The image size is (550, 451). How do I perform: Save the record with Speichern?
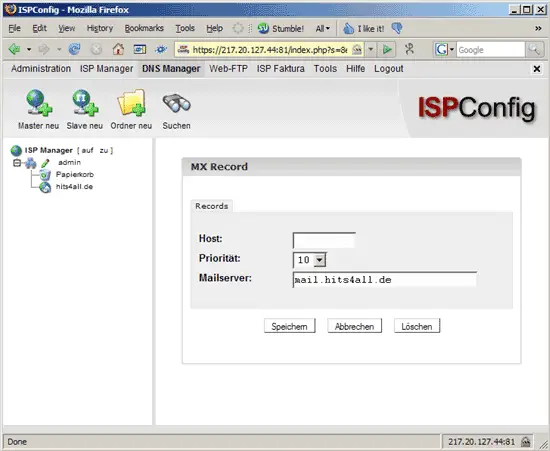(290, 326)
